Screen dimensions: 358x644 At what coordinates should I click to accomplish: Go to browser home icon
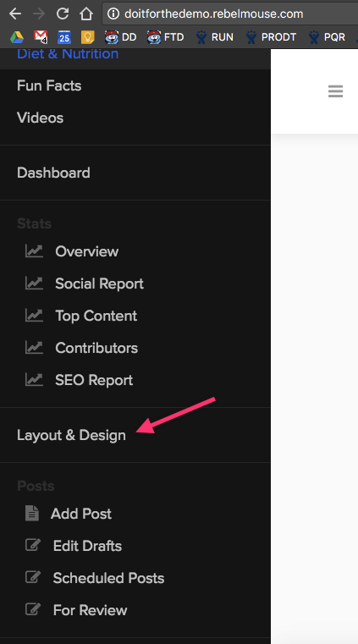click(86, 14)
